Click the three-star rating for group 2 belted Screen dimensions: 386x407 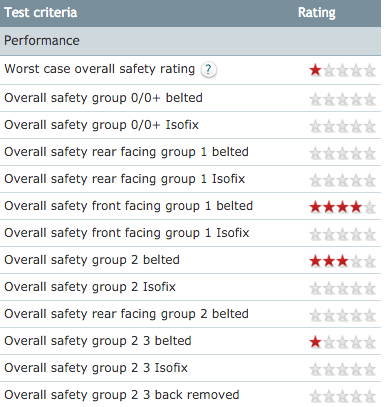(x=343, y=261)
